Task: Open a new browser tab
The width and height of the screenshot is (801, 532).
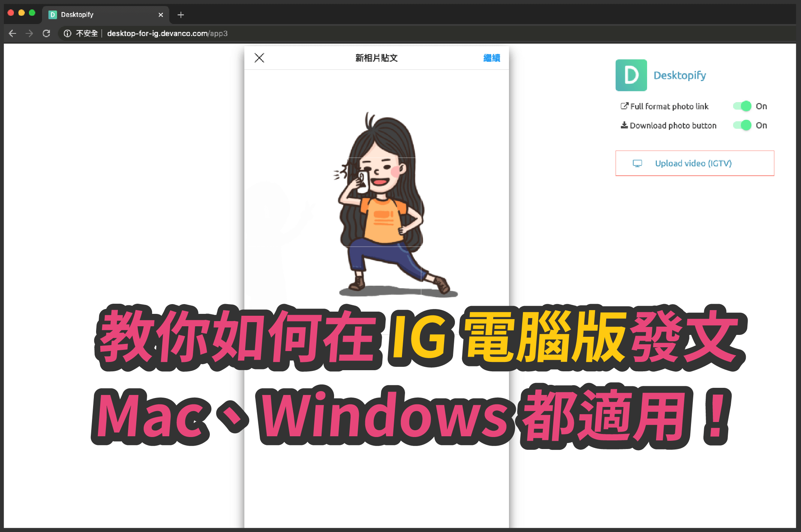Action: (x=181, y=15)
